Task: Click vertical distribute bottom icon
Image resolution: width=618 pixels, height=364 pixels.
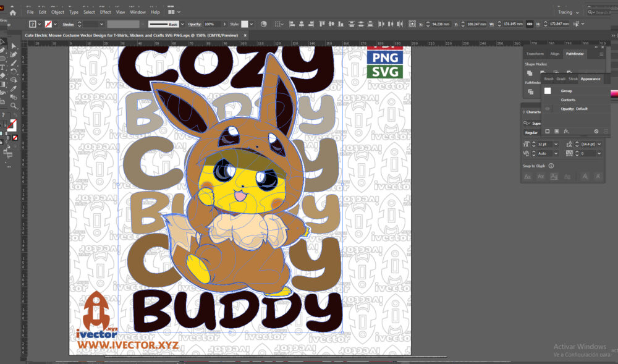Action: pyautogui.click(x=370, y=24)
